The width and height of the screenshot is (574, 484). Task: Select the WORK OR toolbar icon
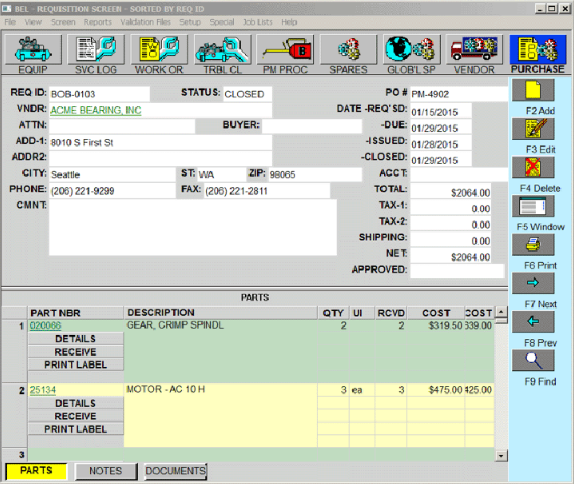(x=159, y=49)
